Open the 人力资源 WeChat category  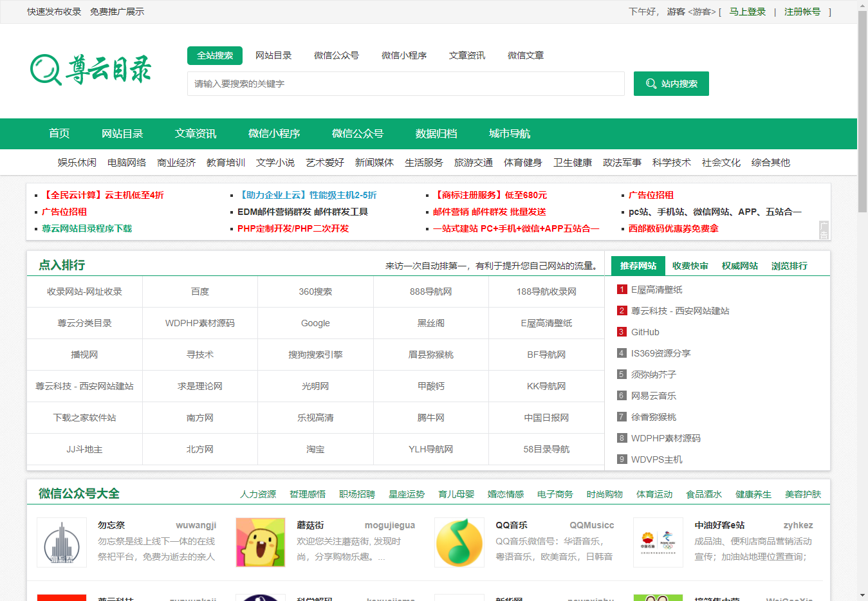[x=258, y=494]
